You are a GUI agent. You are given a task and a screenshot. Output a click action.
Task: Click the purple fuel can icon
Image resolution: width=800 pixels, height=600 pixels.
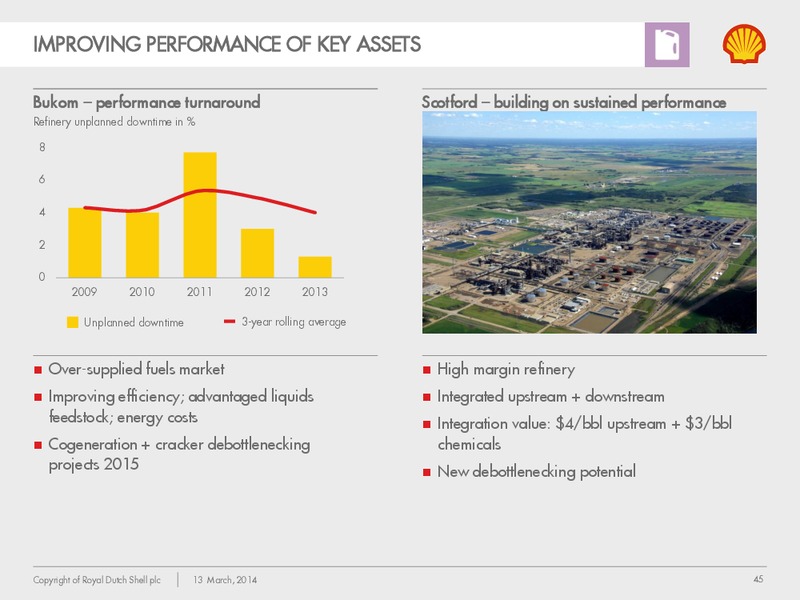[x=667, y=44]
